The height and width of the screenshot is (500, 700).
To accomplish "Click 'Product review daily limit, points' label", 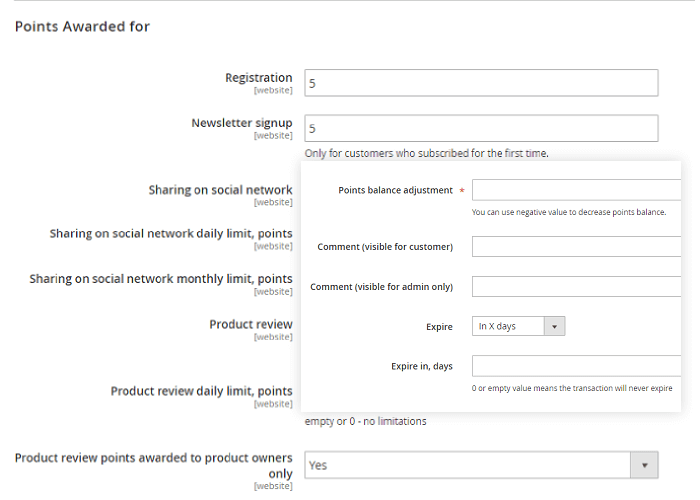I will pyautogui.click(x=201, y=391).
